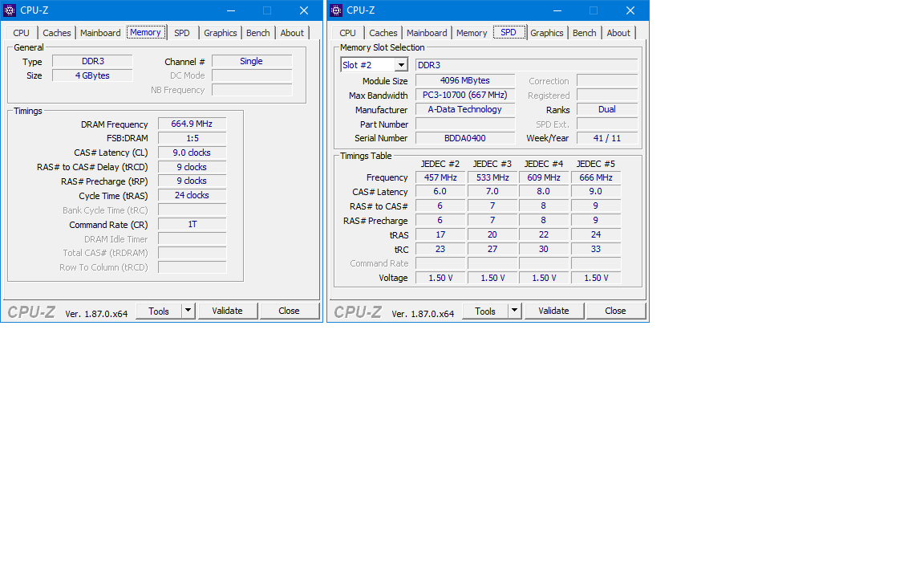Click the DRAM Frequency value field
The image size is (924, 578).
[192, 124]
